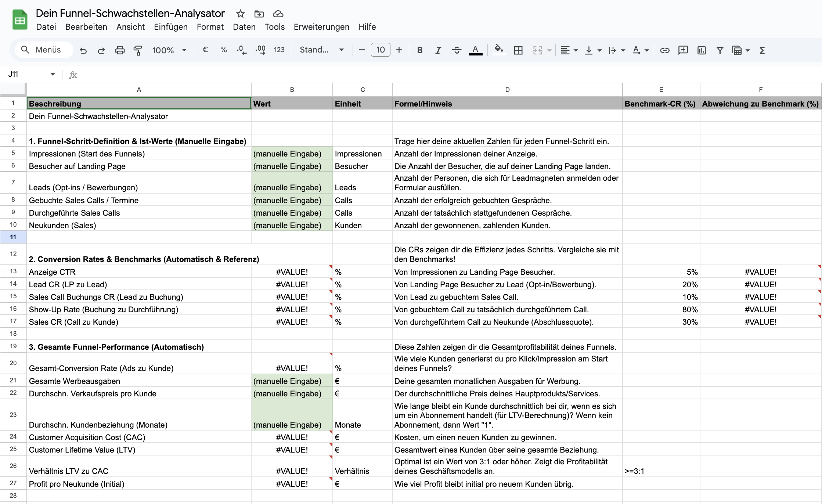Open the Einfügen menu
The width and height of the screenshot is (822, 504).
pyautogui.click(x=171, y=27)
